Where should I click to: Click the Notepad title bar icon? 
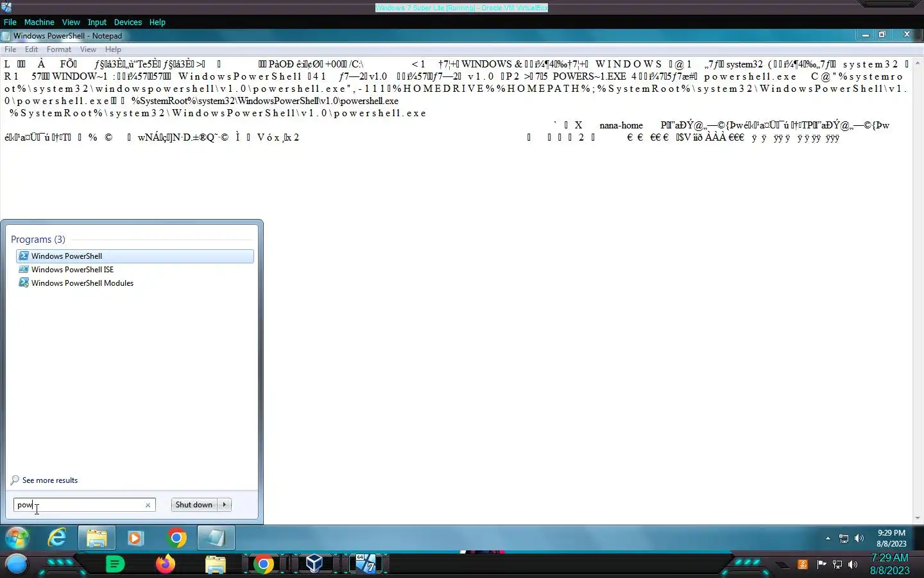(6, 36)
